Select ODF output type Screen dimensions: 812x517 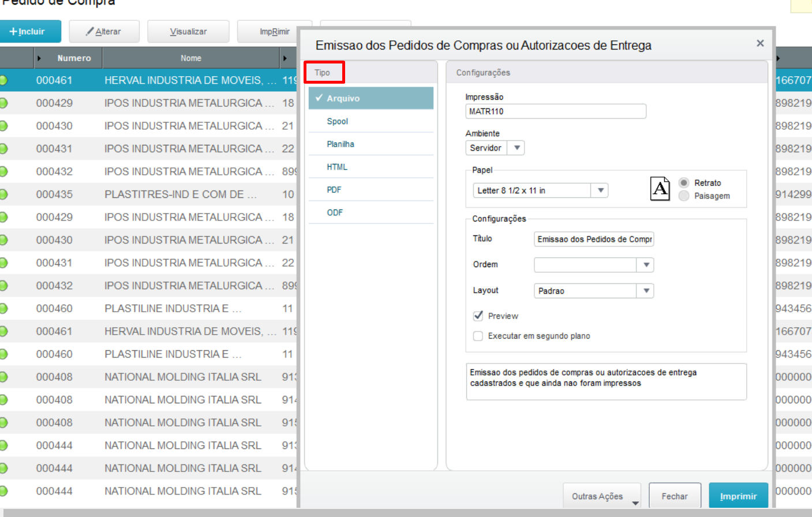371,212
